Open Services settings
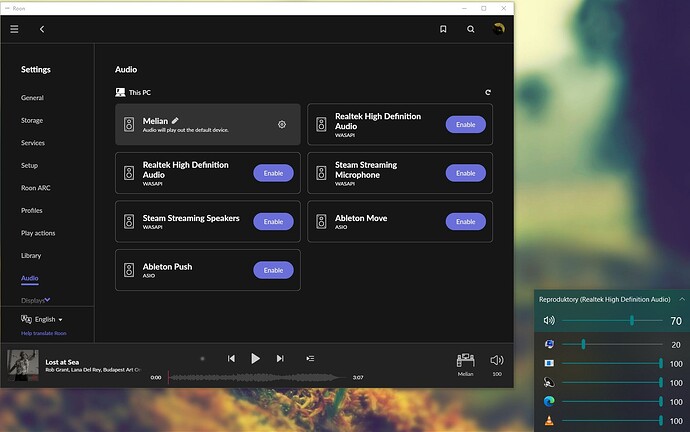The width and height of the screenshot is (690, 432). 33,143
